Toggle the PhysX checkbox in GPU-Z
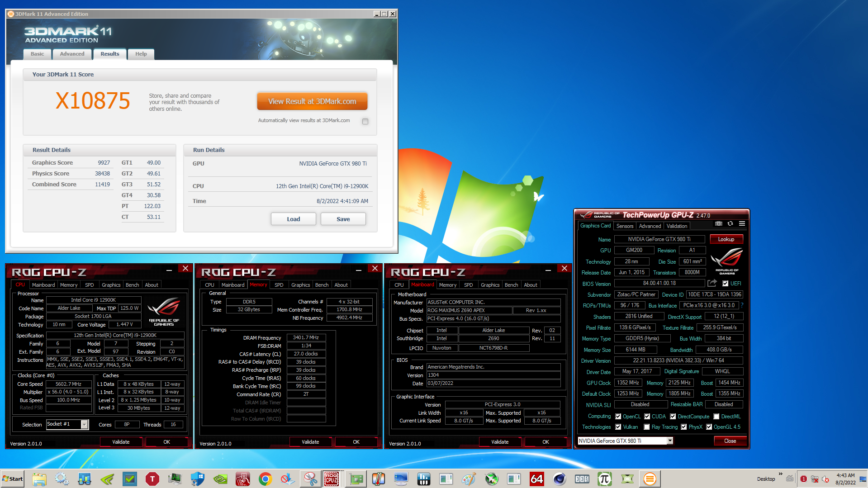868x488 pixels. [x=684, y=427]
